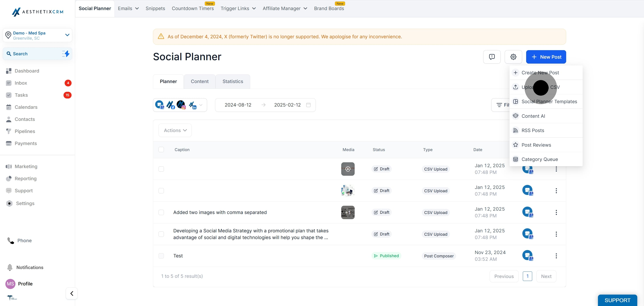Tick the select-all checkbox in the table header
644x306 pixels.
tap(161, 149)
